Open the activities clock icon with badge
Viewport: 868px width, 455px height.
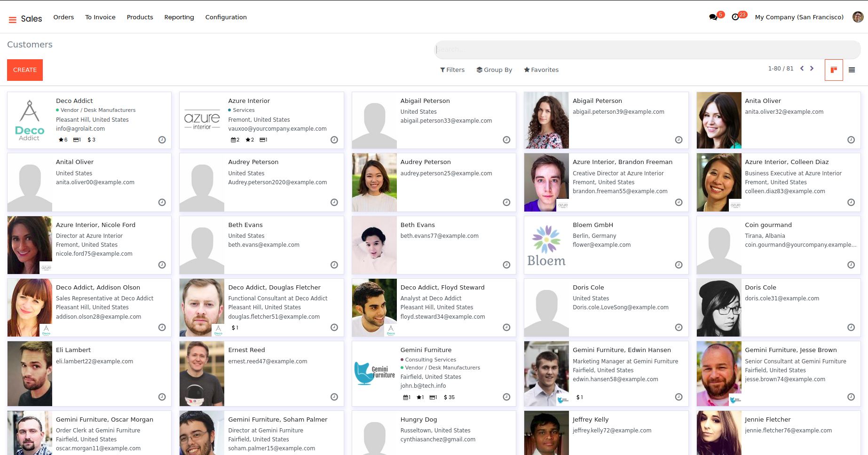(x=736, y=17)
